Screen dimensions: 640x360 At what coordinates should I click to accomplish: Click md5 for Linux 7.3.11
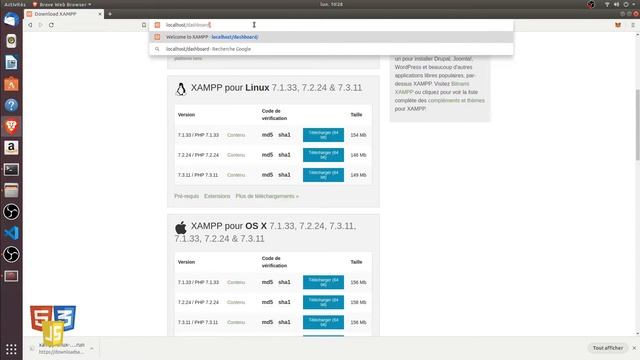click(x=267, y=175)
